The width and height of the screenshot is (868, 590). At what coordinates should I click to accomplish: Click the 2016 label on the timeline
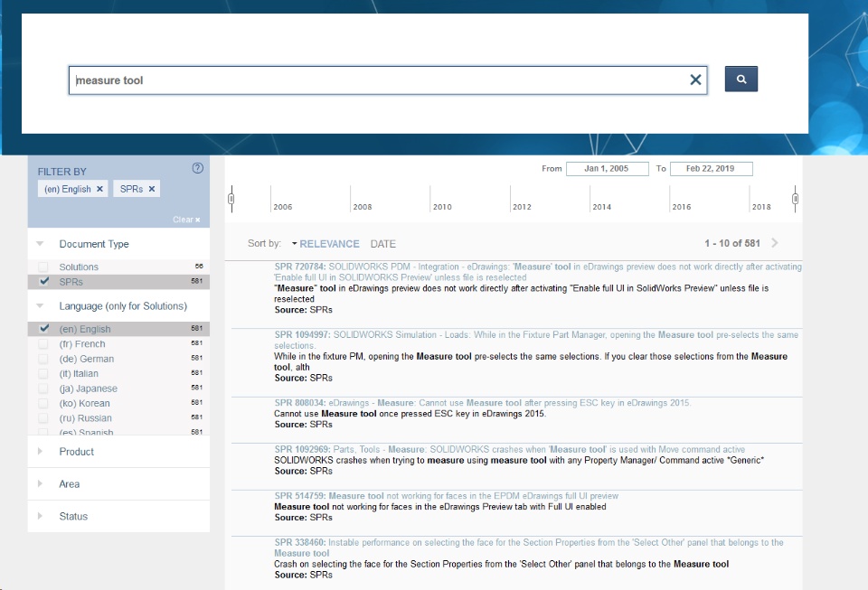[682, 207]
